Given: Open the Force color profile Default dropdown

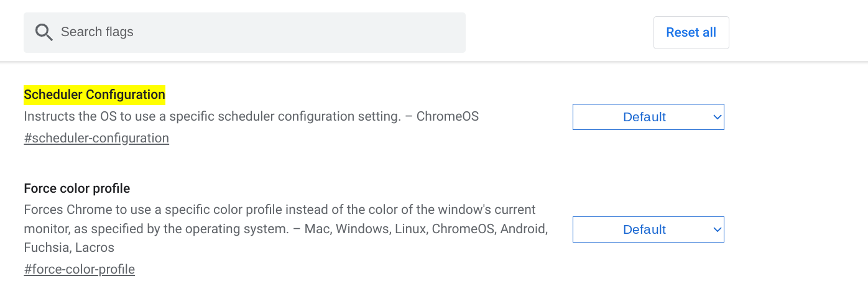Looking at the screenshot, I should [x=648, y=229].
